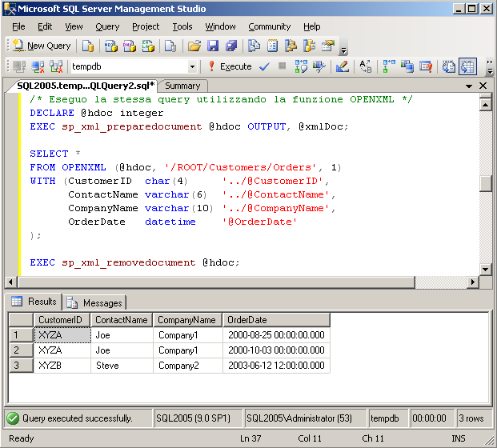The image size is (497, 448).
Task: Open Template Explorer toolbar icon
Action: pos(310,46)
